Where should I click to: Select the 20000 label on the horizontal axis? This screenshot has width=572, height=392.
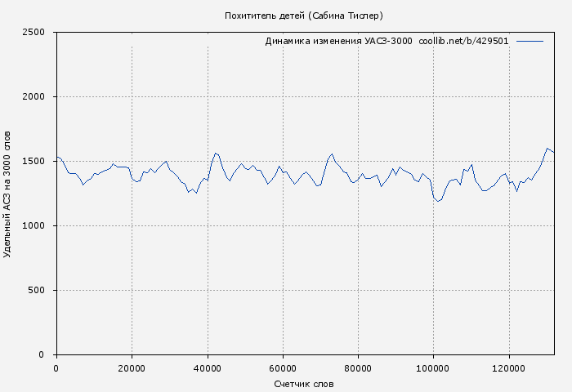pos(132,368)
